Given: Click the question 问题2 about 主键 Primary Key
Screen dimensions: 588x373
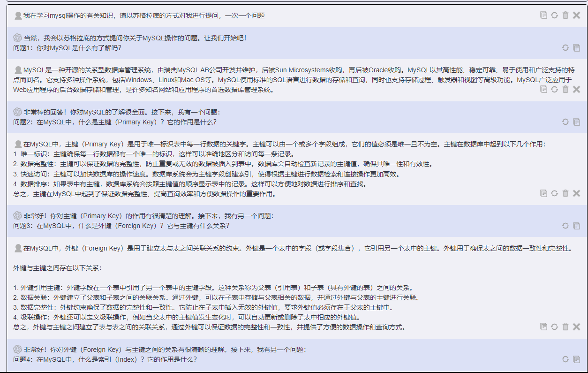Looking at the screenshot, I should 115,122.
